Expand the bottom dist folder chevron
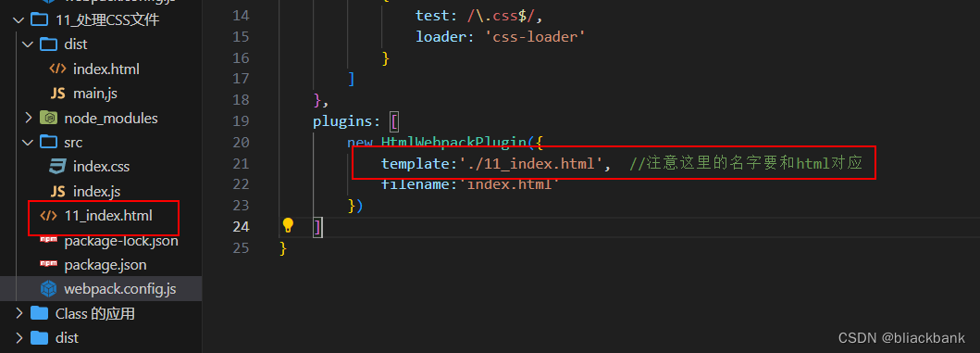The width and height of the screenshot is (980, 353). [19, 338]
